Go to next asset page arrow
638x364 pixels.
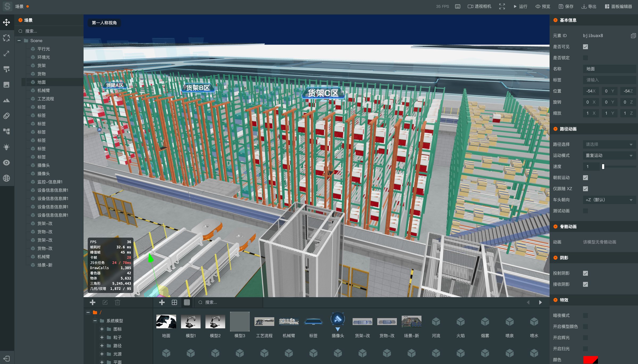click(x=540, y=302)
